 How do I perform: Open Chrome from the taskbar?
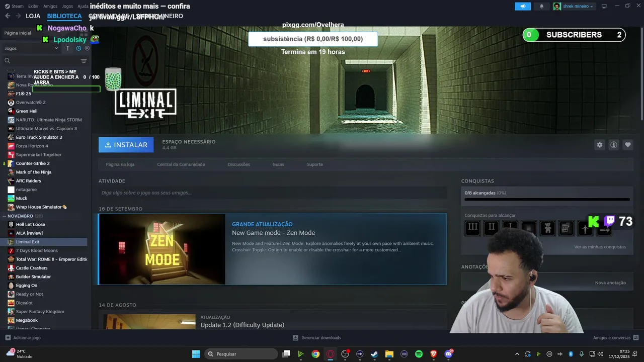point(315,354)
